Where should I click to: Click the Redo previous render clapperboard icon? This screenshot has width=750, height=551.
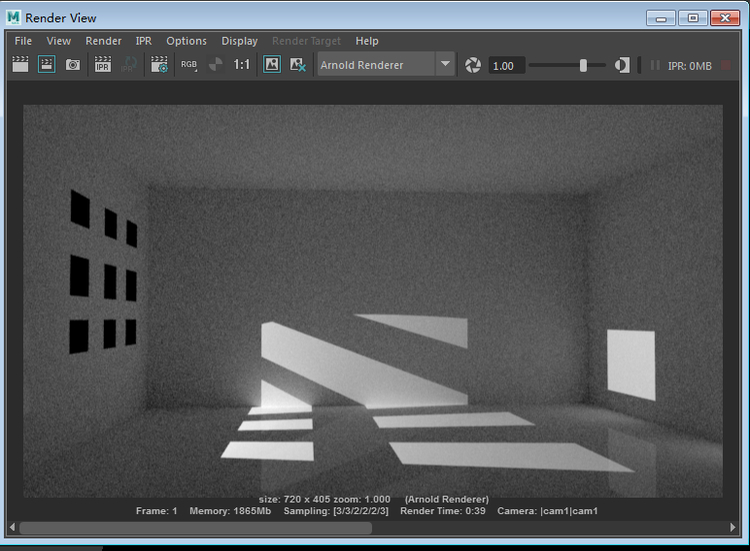click(20, 65)
